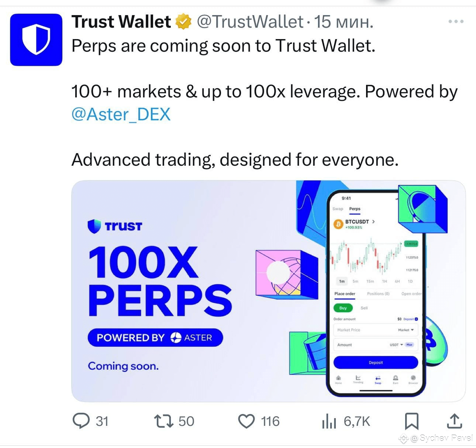Bookmark this Trust Wallet post
Image resolution: width=476 pixels, height=448 pixels.
(x=411, y=421)
